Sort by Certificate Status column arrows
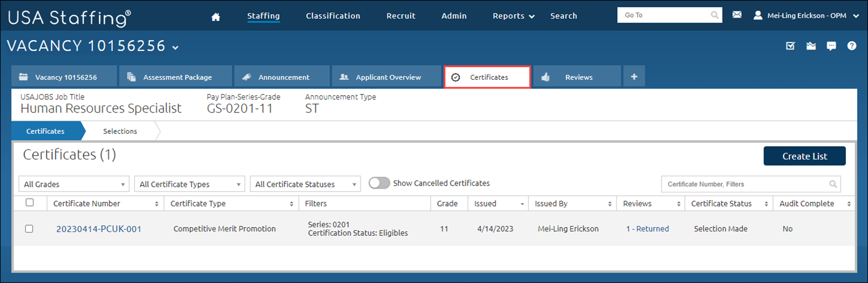This screenshot has height=283, width=868. [766, 204]
